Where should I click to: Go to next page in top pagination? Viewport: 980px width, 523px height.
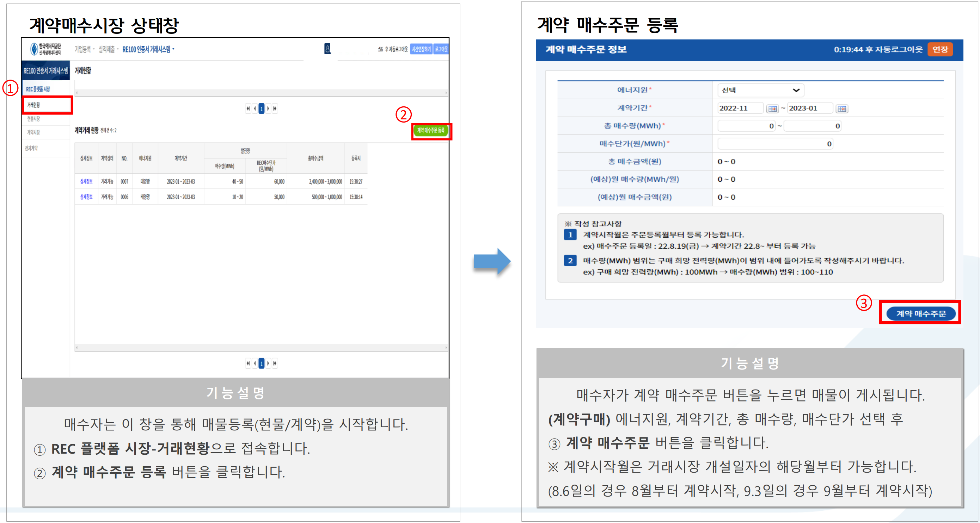pyautogui.click(x=268, y=109)
